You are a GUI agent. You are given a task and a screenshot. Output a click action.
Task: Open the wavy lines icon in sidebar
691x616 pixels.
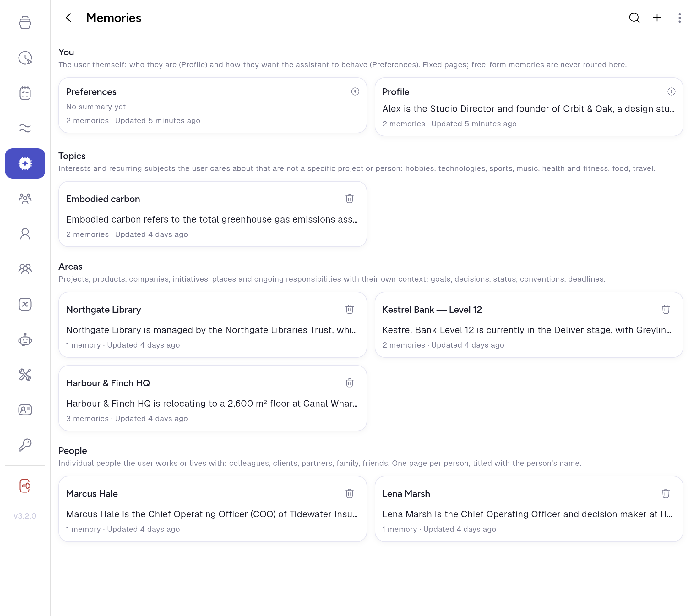coord(25,128)
